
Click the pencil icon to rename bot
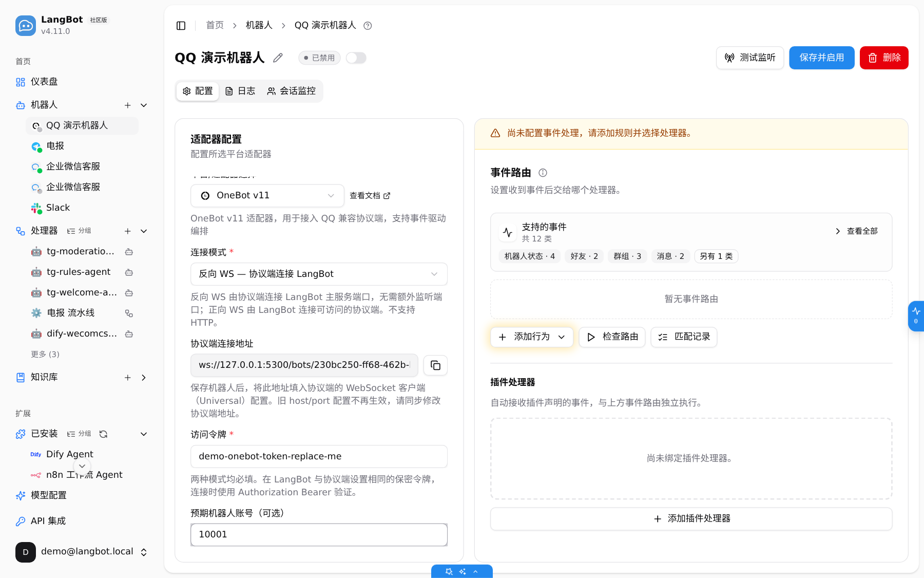click(278, 58)
